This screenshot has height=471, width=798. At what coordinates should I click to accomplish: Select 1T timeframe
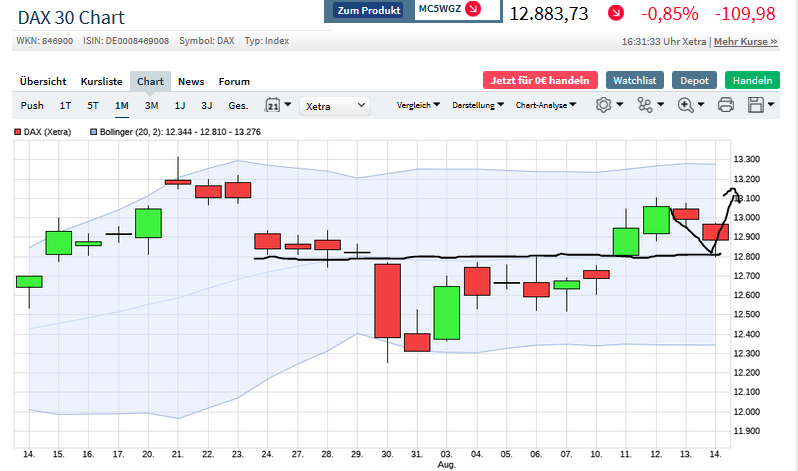tap(65, 105)
